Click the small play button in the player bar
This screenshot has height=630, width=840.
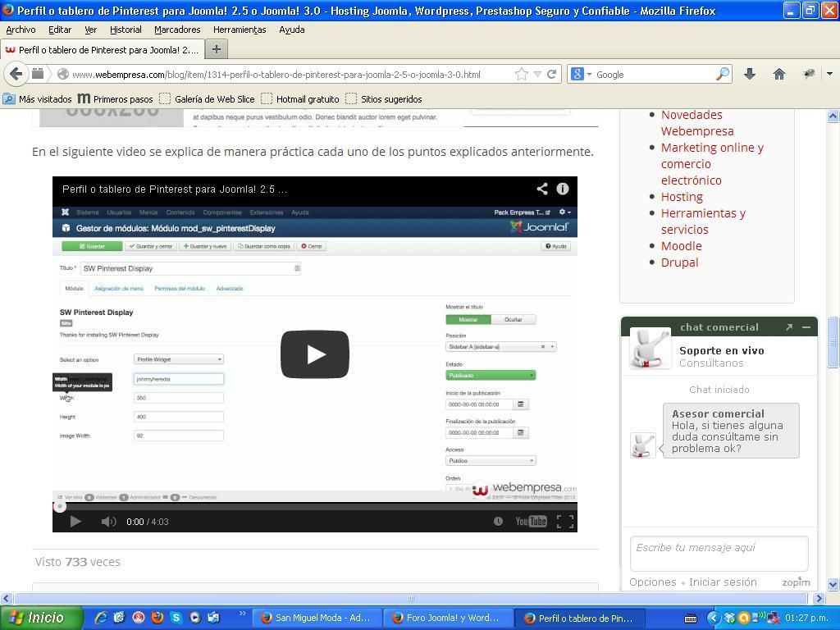(x=75, y=521)
